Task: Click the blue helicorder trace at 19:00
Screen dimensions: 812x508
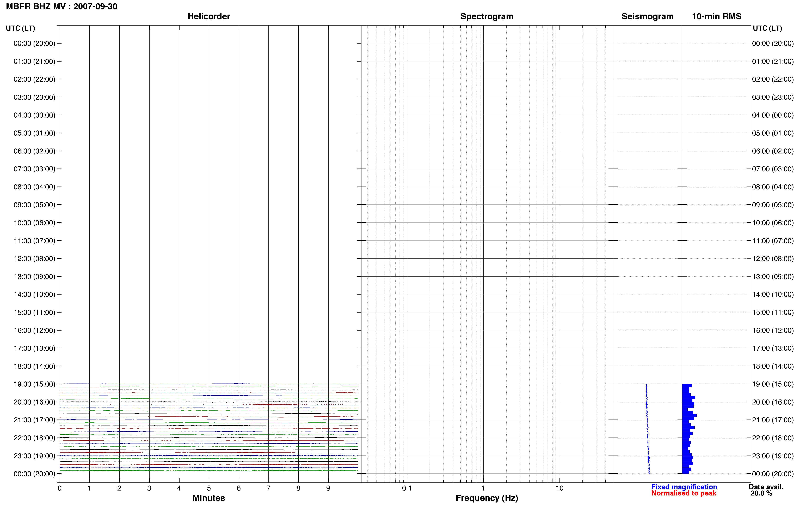Action: (x=209, y=384)
